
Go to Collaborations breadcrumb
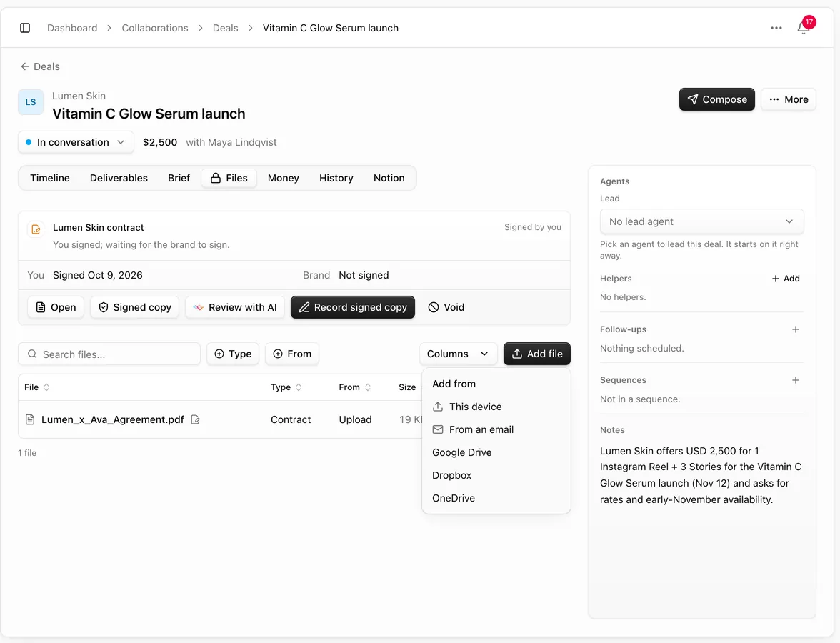pyautogui.click(x=155, y=28)
